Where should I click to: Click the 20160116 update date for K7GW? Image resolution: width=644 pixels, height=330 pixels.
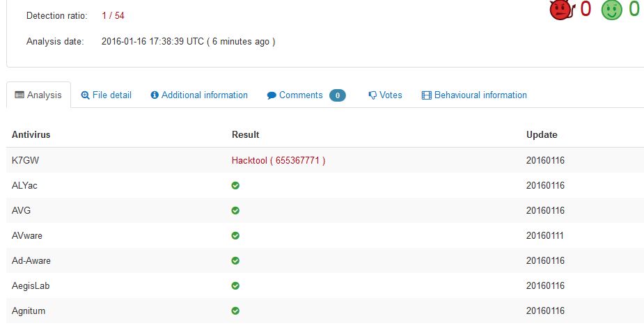click(x=545, y=160)
